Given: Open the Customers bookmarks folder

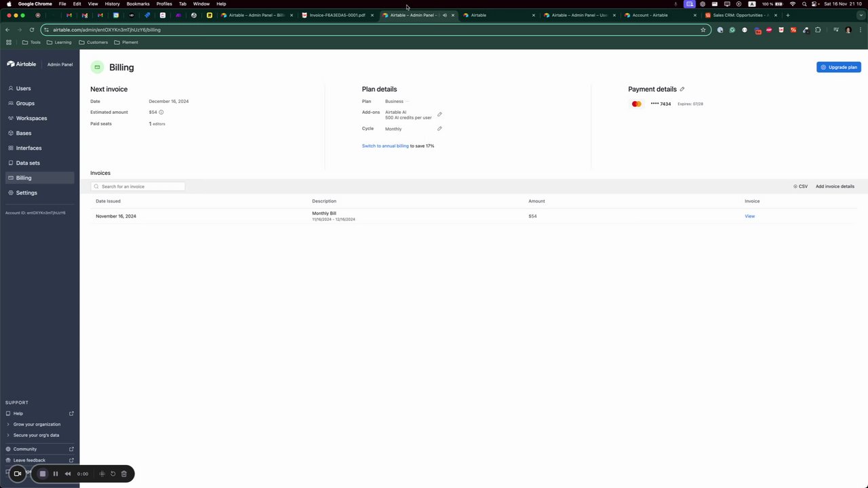Looking at the screenshot, I should (94, 42).
